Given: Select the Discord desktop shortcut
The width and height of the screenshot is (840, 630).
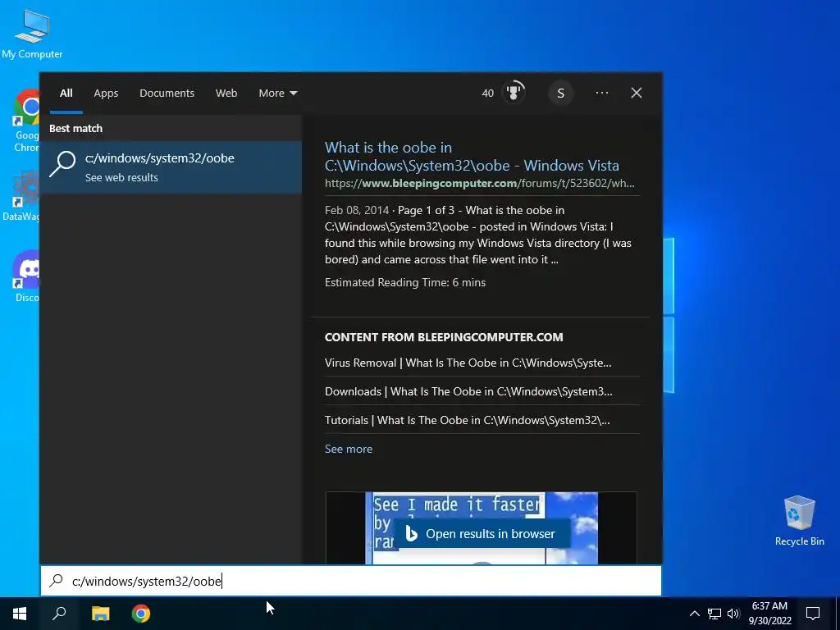Looking at the screenshot, I should click(26, 276).
